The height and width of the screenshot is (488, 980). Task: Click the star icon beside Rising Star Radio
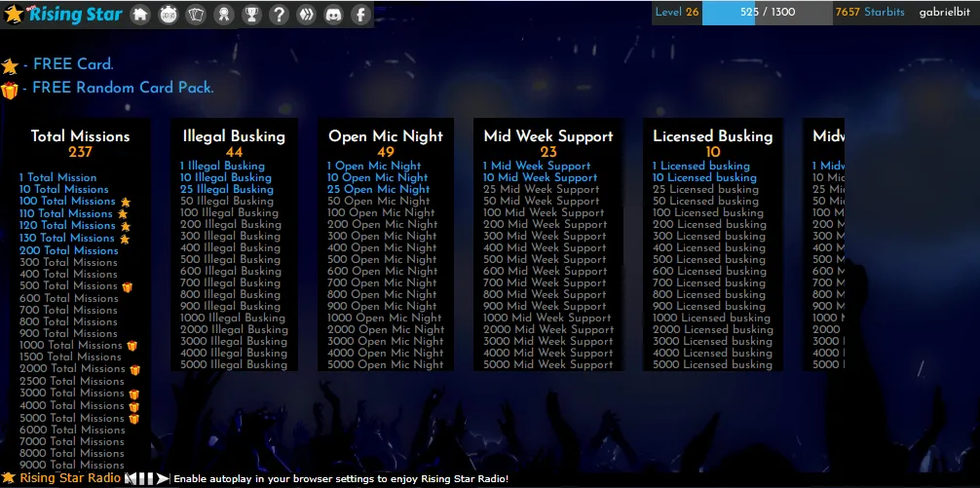pos(8,478)
